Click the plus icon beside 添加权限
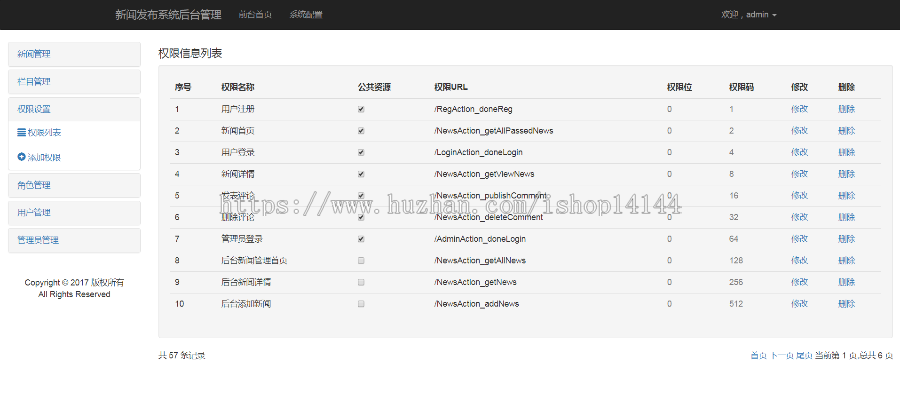The height and width of the screenshot is (404, 900). coord(21,157)
